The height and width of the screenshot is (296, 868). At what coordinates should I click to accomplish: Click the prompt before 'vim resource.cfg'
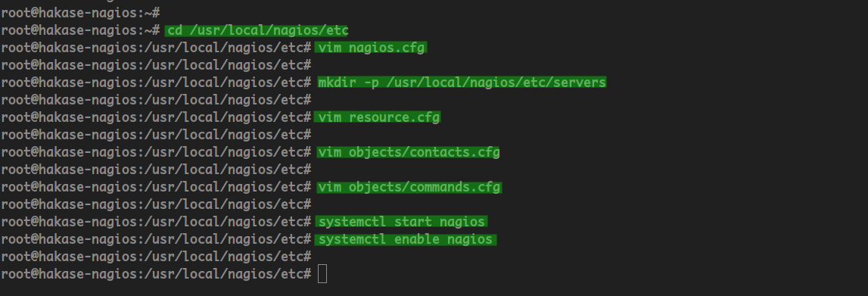[x=156, y=117]
